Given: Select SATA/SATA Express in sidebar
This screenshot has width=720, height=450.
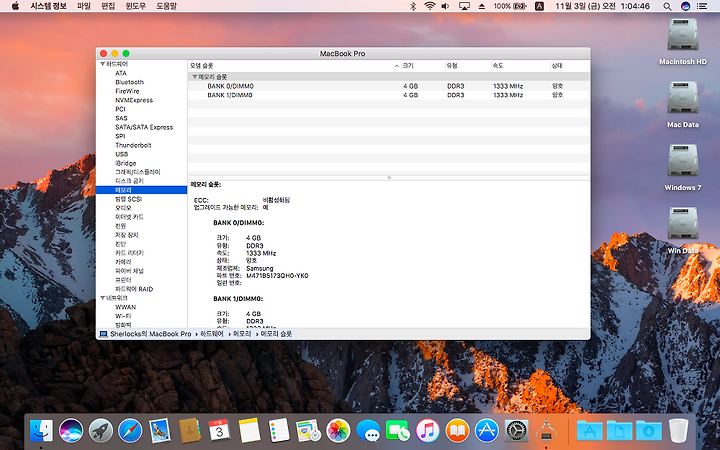Looking at the screenshot, I should click(x=144, y=127).
